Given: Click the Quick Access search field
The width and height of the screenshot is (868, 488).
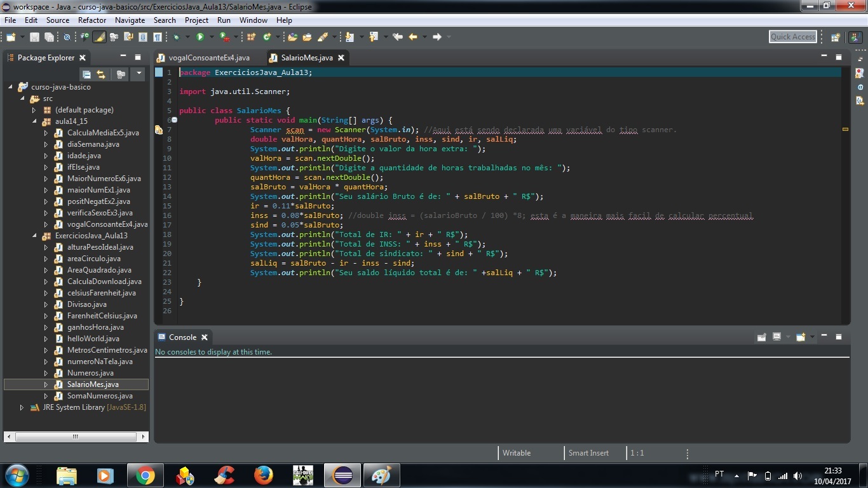Looking at the screenshot, I should (x=792, y=37).
